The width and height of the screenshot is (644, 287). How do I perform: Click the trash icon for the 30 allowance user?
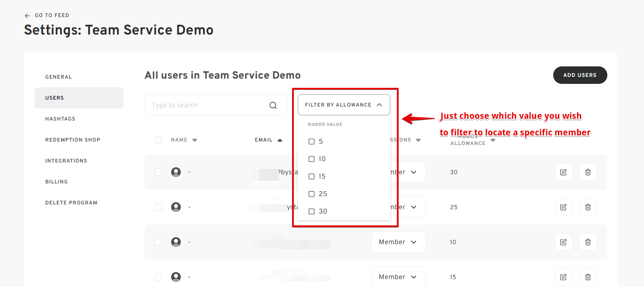588,172
